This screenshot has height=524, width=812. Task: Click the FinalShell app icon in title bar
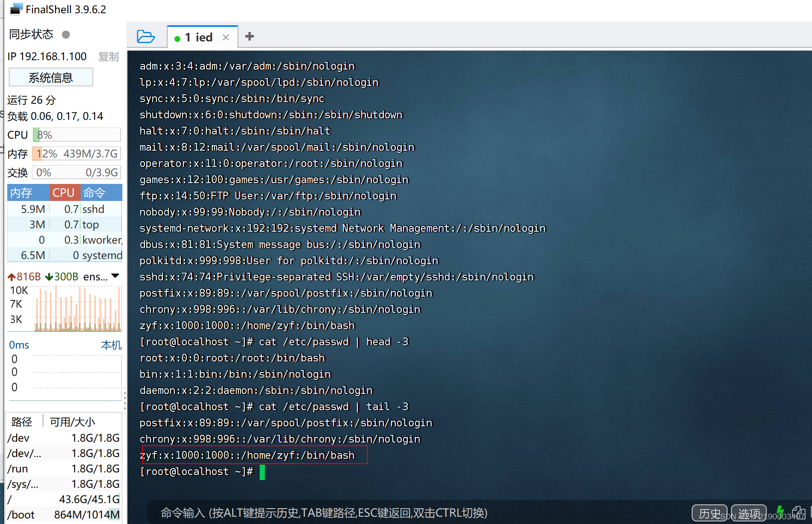pos(16,9)
